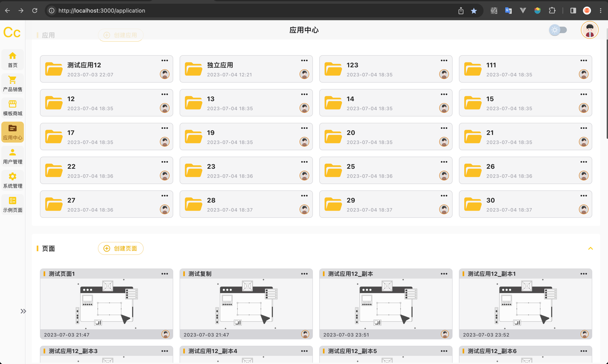The width and height of the screenshot is (608, 364).
Task: Open the 用户管理 user sidebar item
Action: [x=12, y=156]
